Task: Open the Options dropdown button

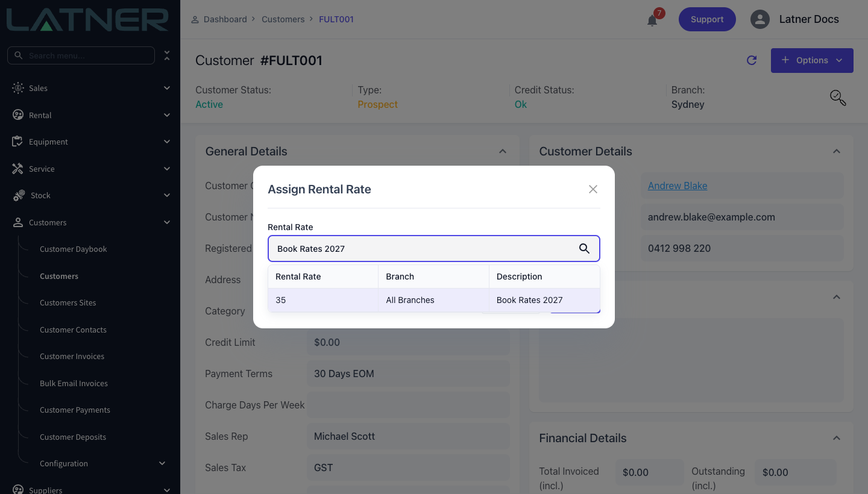Action: [812, 60]
